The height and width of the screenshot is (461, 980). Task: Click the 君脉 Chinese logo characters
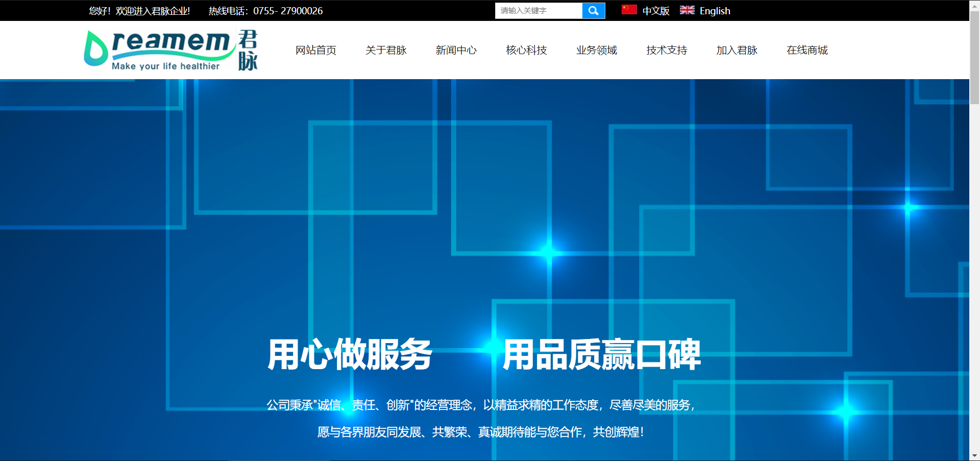click(248, 50)
